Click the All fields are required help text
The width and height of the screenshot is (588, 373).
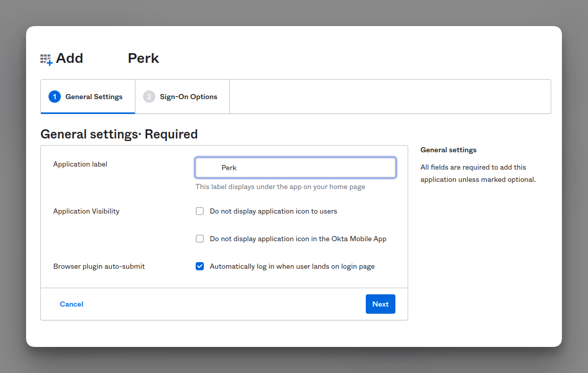478,173
